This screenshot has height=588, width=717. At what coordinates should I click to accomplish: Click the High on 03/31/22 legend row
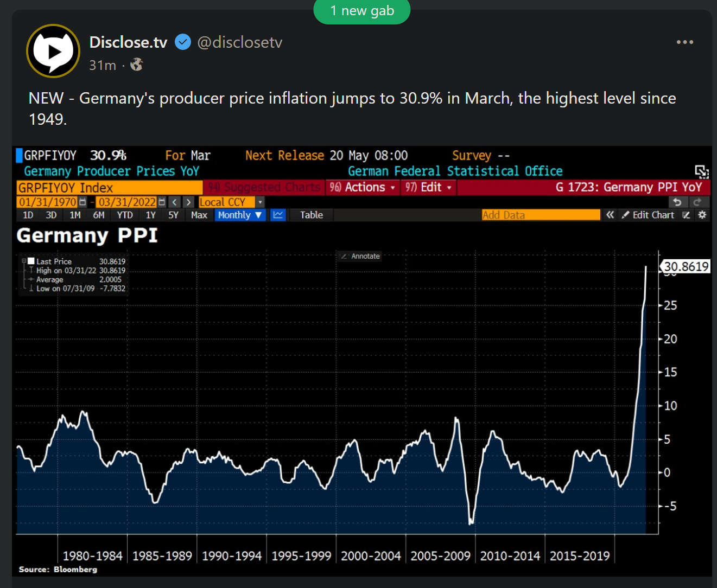click(x=77, y=270)
